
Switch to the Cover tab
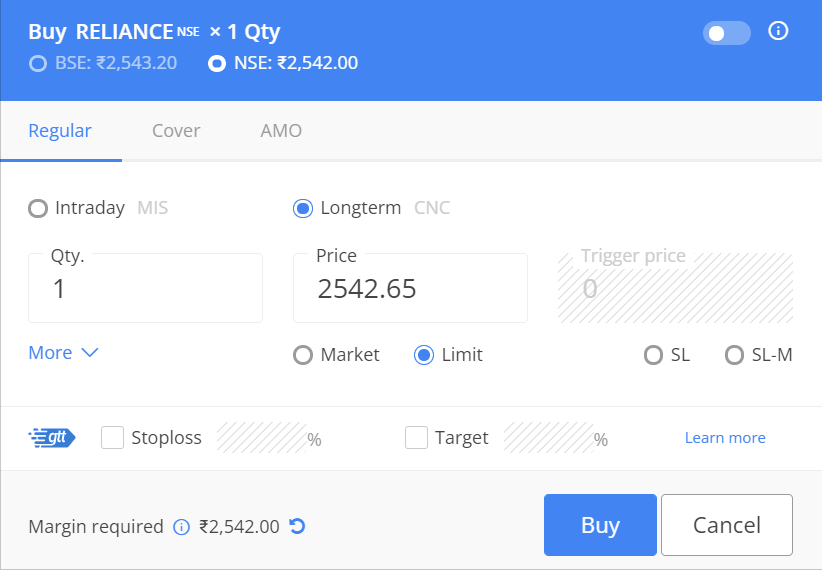pos(176,131)
